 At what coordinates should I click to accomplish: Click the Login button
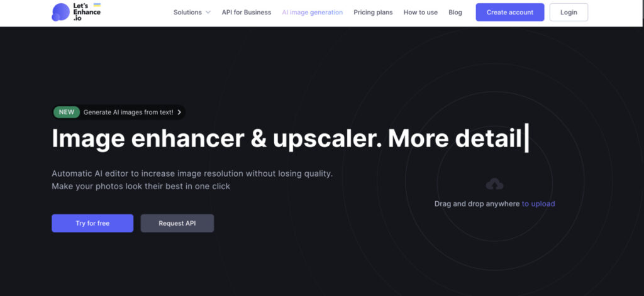click(x=569, y=13)
